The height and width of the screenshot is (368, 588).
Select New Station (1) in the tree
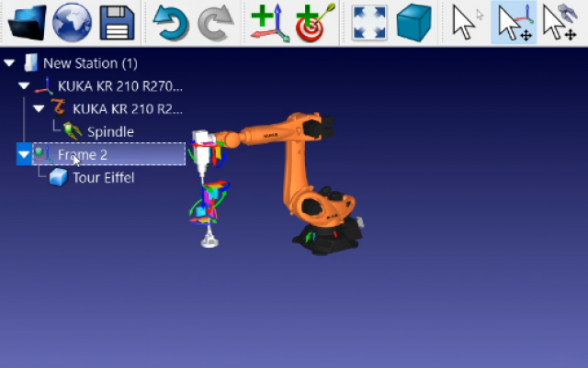click(90, 63)
